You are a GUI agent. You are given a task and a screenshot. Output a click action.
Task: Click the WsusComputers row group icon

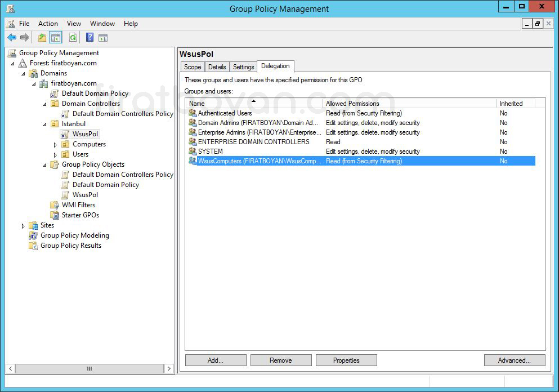193,161
